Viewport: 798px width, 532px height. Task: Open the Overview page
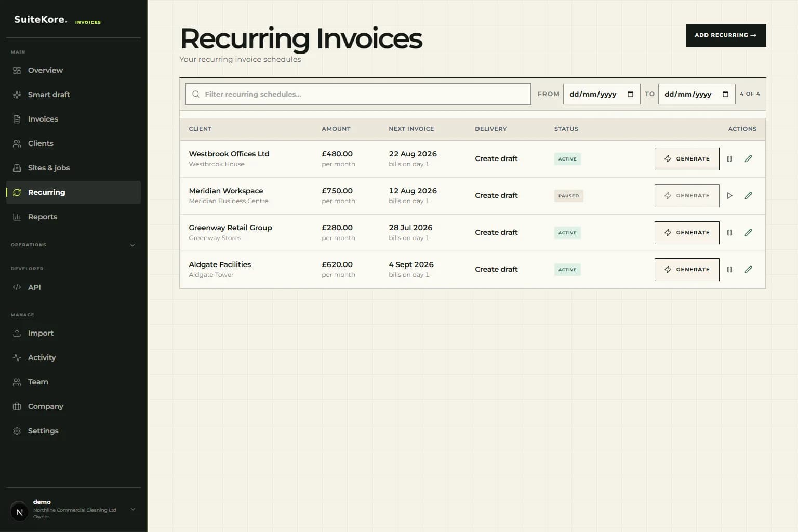click(x=73, y=70)
